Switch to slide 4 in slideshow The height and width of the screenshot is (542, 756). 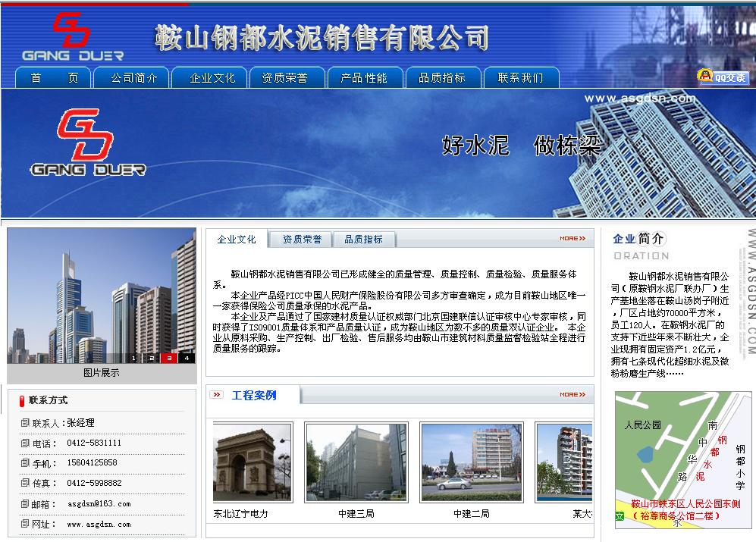coord(186,358)
